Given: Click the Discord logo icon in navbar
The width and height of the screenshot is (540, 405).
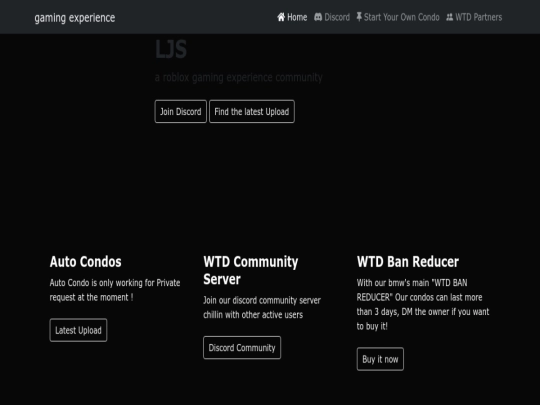Looking at the screenshot, I should pos(318,17).
